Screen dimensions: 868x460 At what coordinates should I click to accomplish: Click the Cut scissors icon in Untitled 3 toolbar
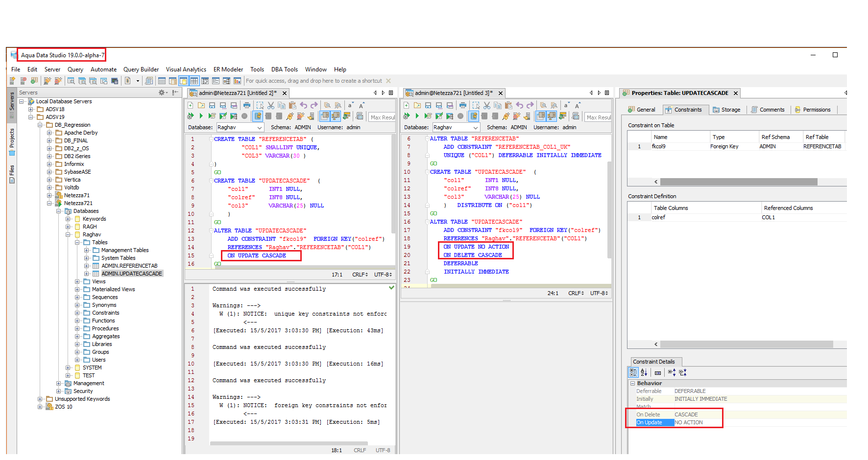point(486,105)
